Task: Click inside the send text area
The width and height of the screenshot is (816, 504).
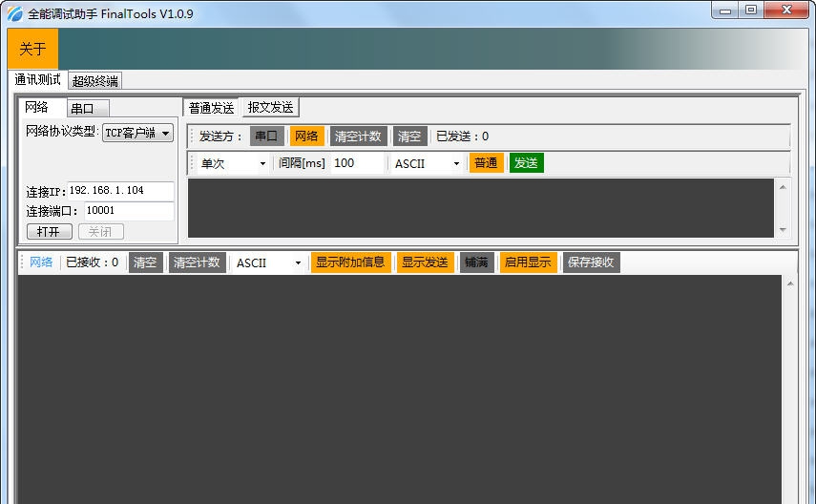Action: (x=480, y=208)
